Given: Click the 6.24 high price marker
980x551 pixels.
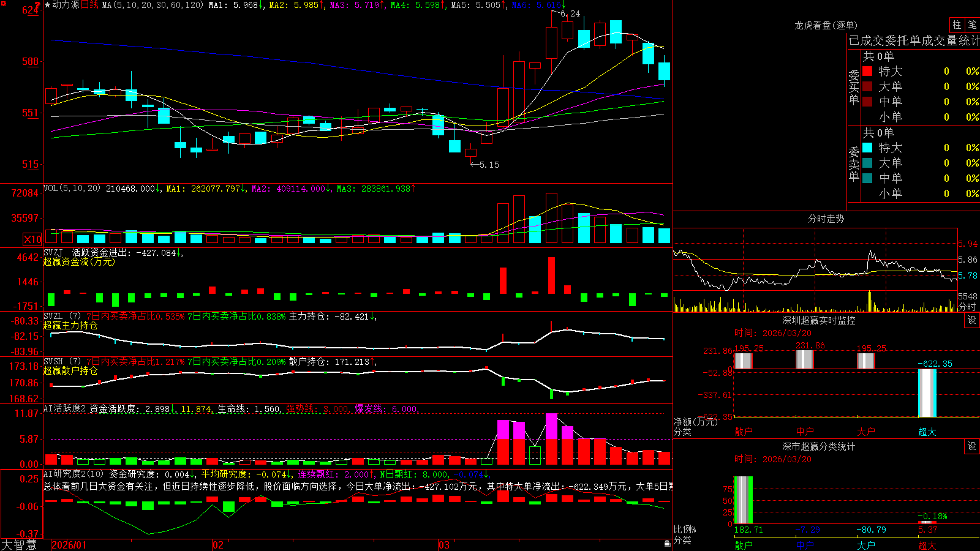Looking at the screenshot, I should [x=570, y=13].
